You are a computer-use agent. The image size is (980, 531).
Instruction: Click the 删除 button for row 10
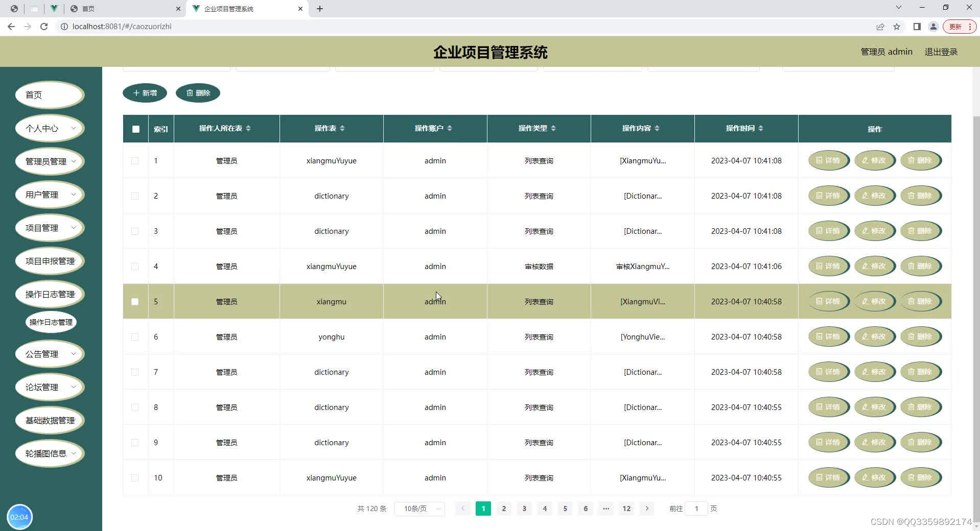click(920, 477)
